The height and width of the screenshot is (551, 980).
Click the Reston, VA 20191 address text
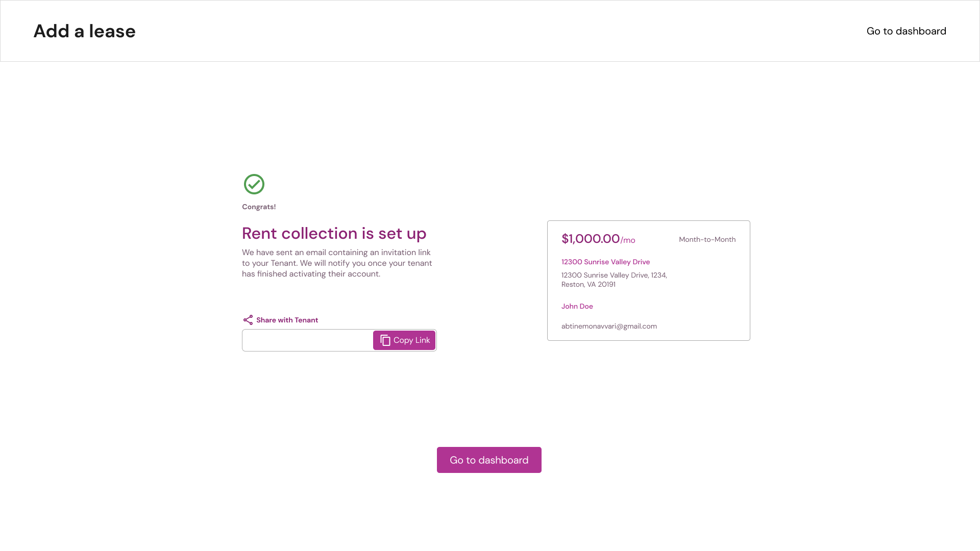pyautogui.click(x=588, y=284)
